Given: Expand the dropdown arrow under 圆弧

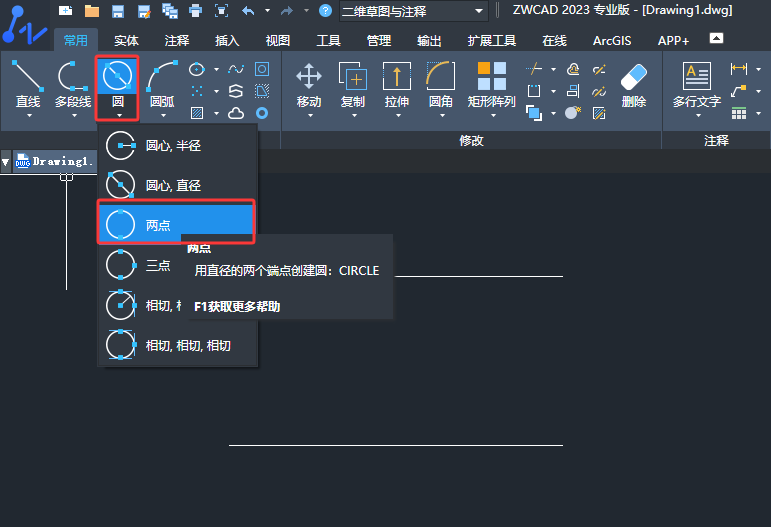Looking at the screenshot, I should (x=163, y=116).
